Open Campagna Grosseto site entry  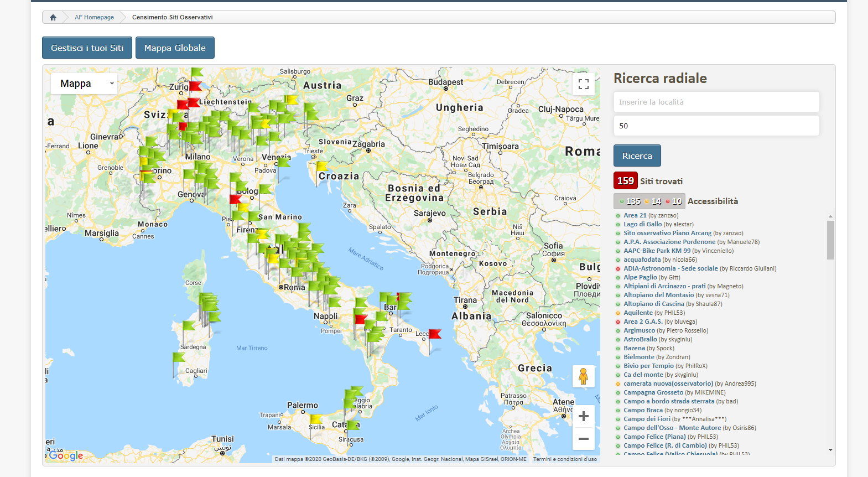coord(653,393)
